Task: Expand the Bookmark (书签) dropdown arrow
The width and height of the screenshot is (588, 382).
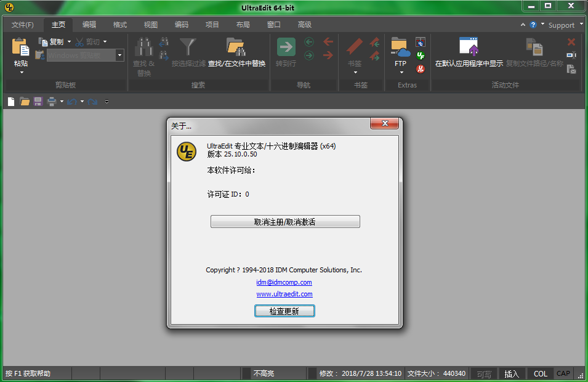Action: point(355,73)
